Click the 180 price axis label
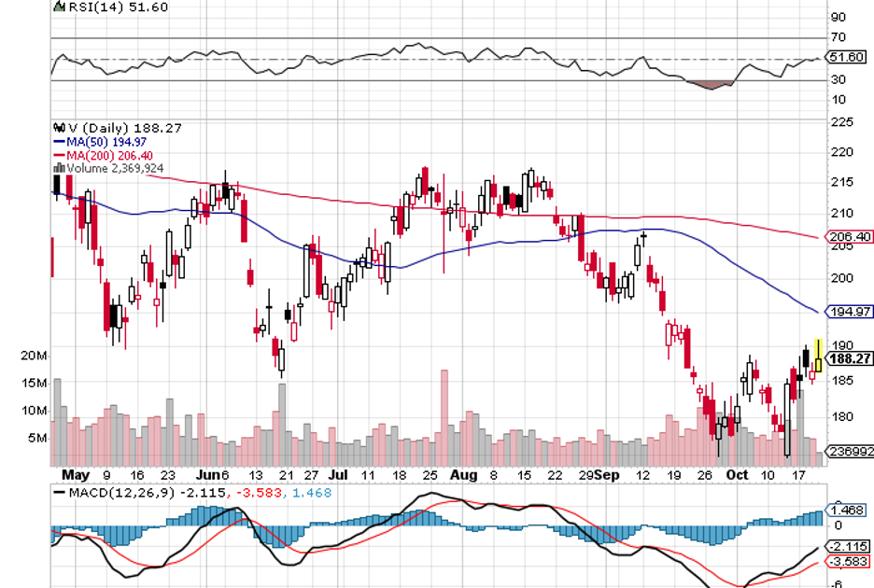The width and height of the screenshot is (874, 588). (841, 416)
